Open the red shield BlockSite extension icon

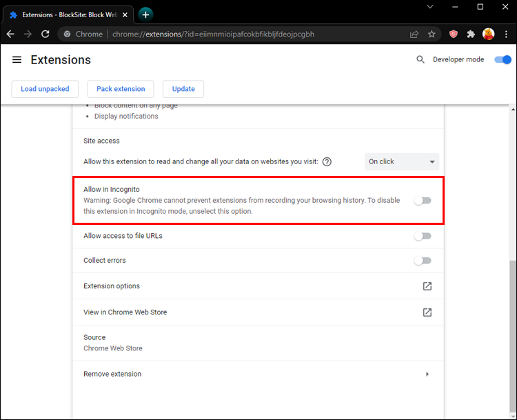(454, 34)
